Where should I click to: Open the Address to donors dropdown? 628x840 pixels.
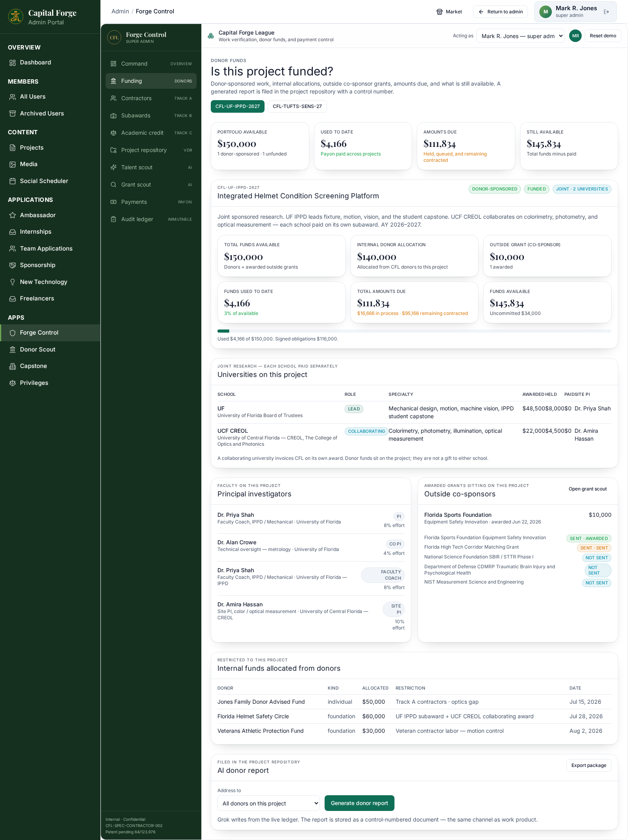(x=269, y=803)
